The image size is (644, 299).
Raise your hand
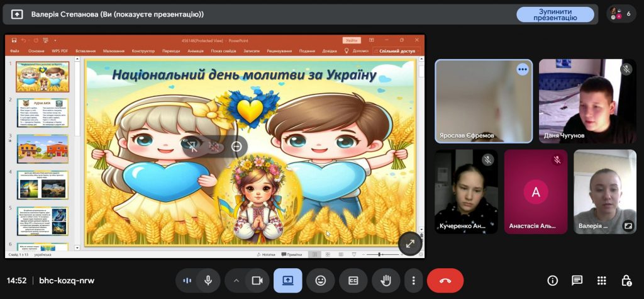click(x=386, y=281)
